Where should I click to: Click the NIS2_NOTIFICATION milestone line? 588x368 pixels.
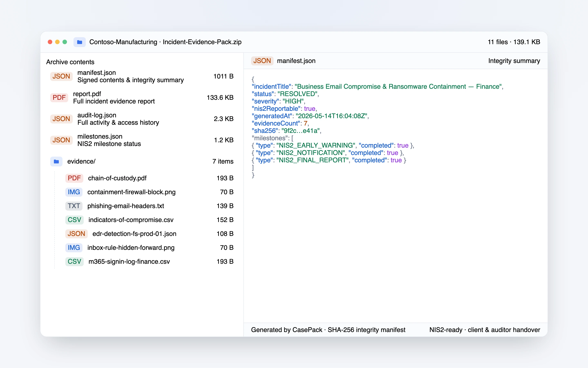coord(328,153)
